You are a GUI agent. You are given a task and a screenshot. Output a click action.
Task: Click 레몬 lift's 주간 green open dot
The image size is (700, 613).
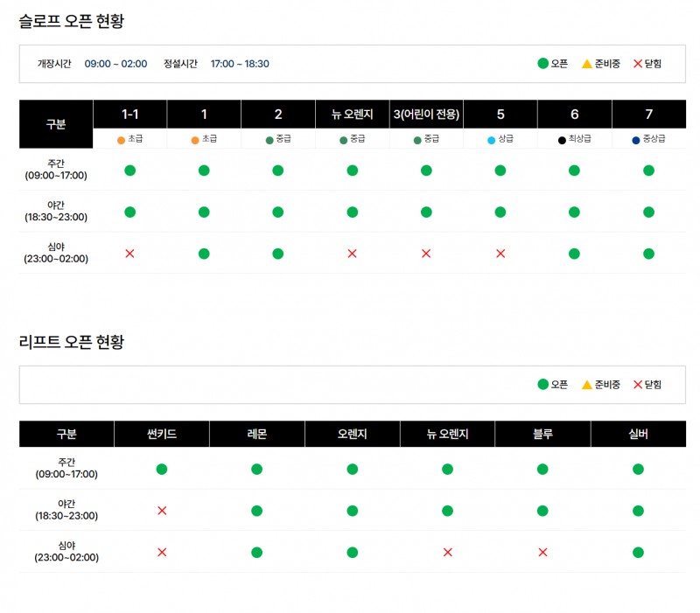[x=256, y=470]
